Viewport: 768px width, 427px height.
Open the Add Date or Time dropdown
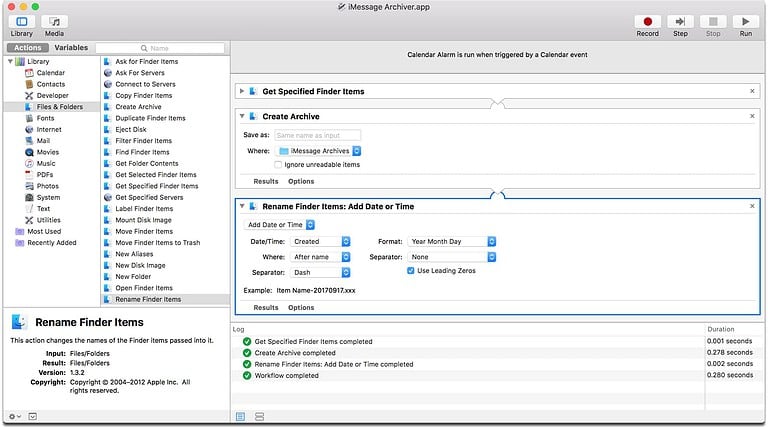[x=279, y=225]
